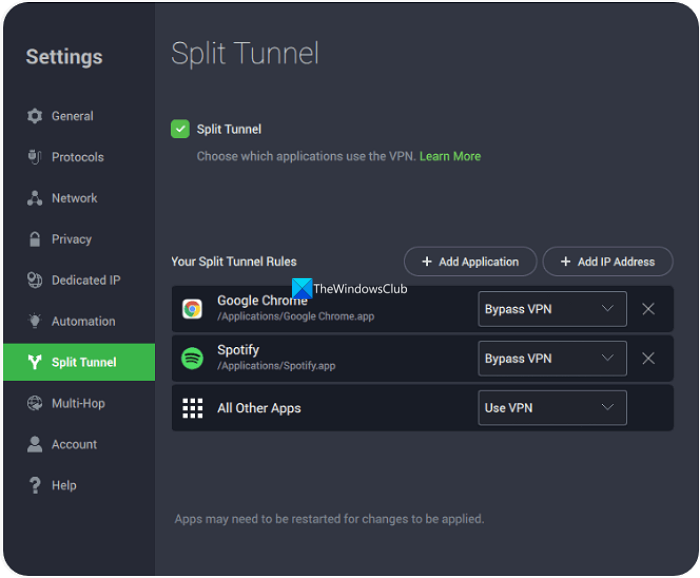Open Google Chrome VPN mode dropdown

(x=552, y=309)
